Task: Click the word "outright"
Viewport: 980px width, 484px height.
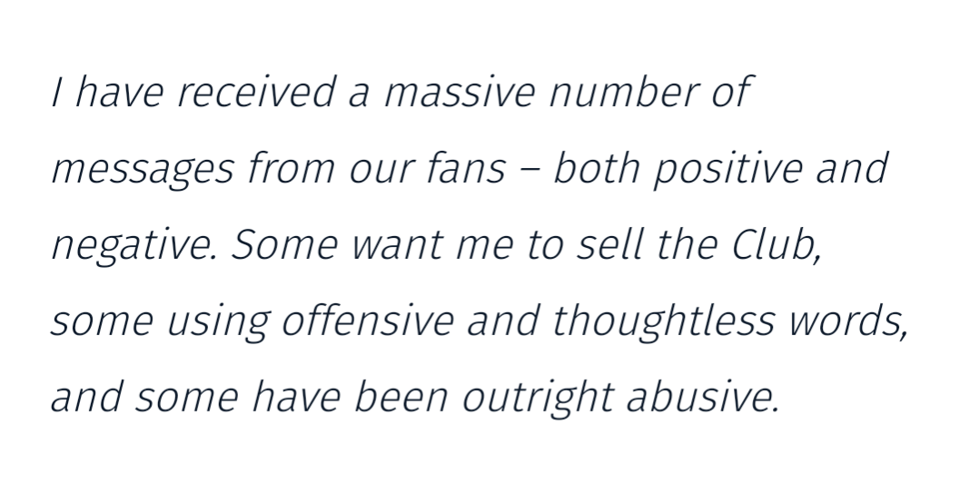Action: (538, 399)
